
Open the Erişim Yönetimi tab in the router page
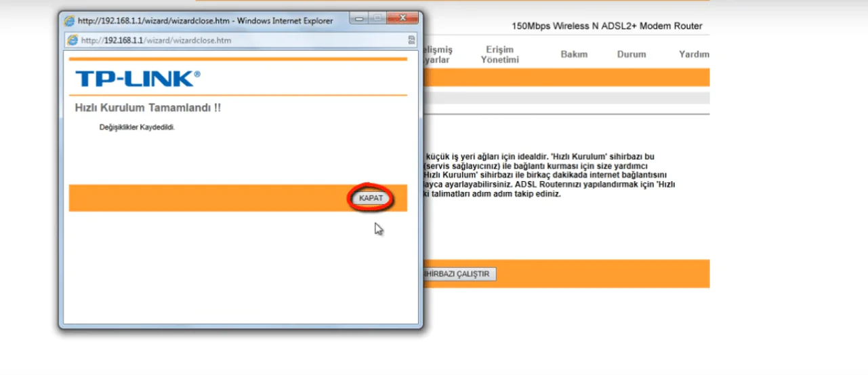[499, 54]
